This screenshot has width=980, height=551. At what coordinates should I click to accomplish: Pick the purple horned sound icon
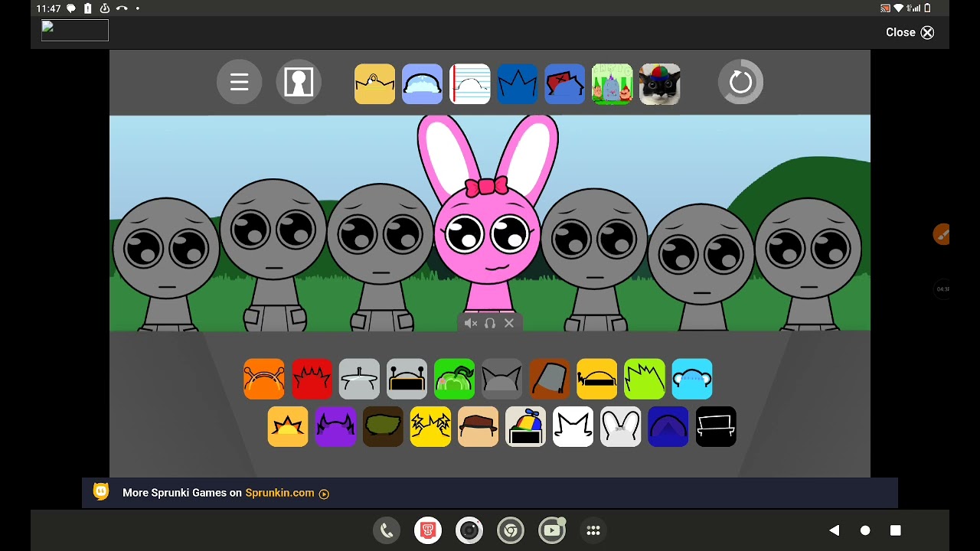(335, 426)
